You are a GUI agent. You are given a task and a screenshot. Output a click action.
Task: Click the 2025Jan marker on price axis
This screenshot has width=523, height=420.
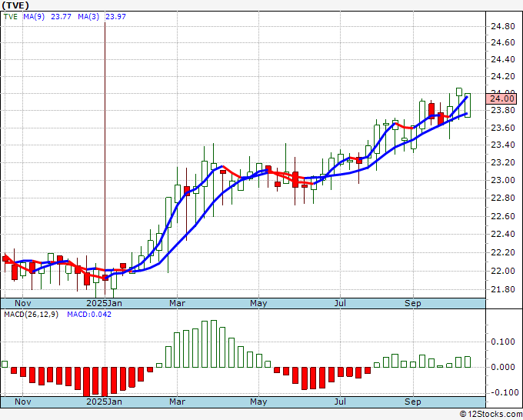[104, 304]
